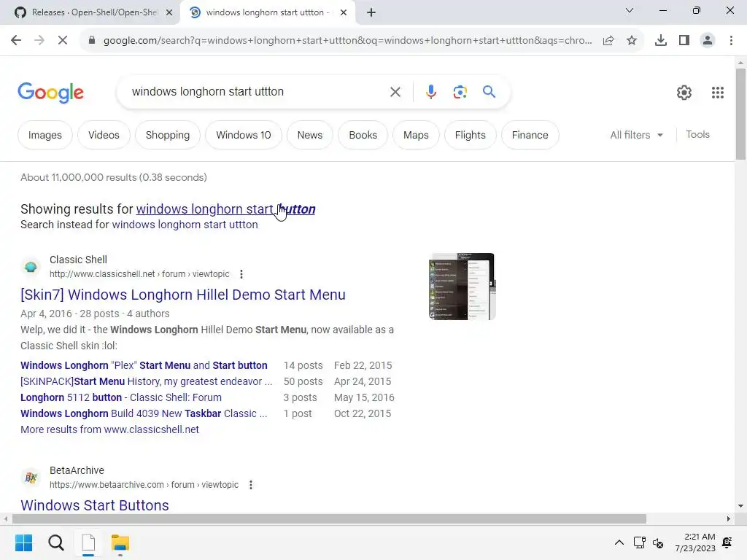
Task: Open the tab search dropdown chevron
Action: pyautogui.click(x=630, y=10)
